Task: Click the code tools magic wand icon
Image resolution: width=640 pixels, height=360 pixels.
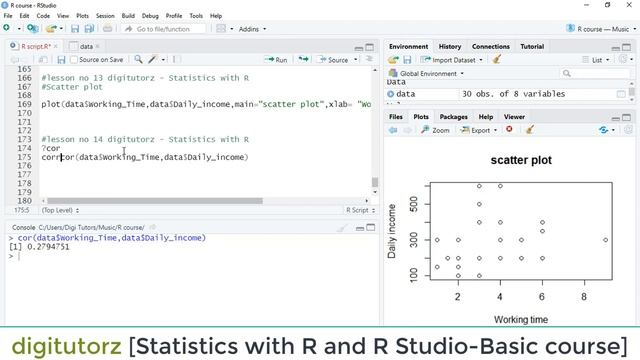Action: click(153, 60)
